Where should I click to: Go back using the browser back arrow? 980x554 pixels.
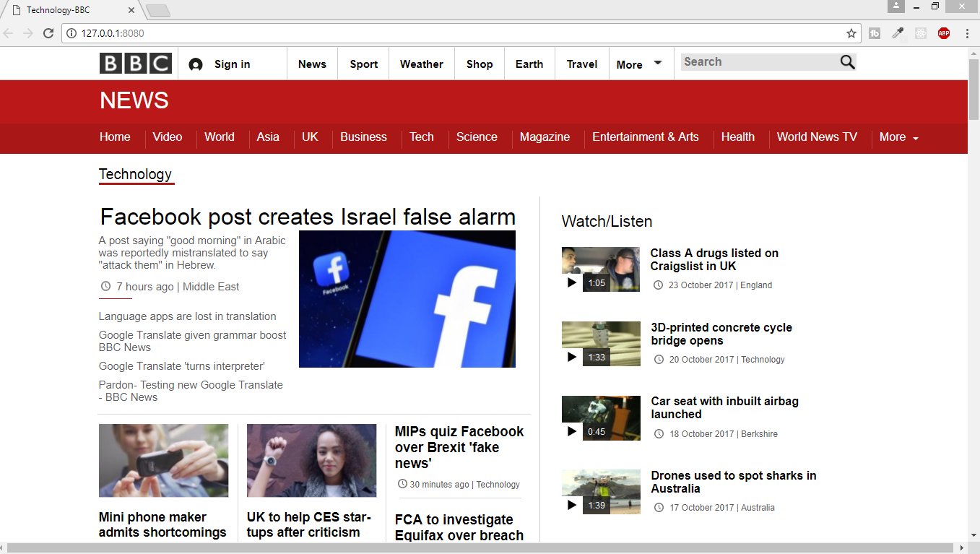[x=9, y=33]
